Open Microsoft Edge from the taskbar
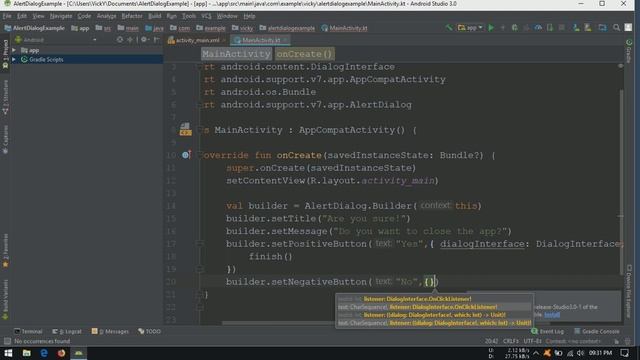 coord(44,353)
